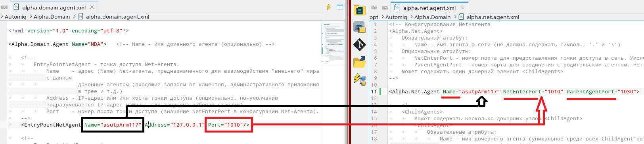Open the notes (yellow document) sidebar icon
Viewport: 644px width, 144px height.
point(359,10)
